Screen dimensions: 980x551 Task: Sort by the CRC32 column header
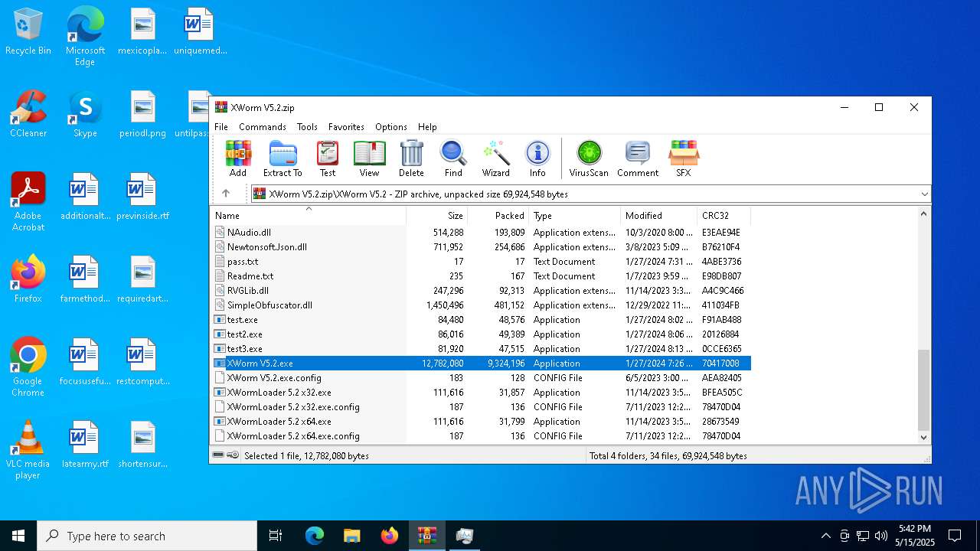coord(724,216)
